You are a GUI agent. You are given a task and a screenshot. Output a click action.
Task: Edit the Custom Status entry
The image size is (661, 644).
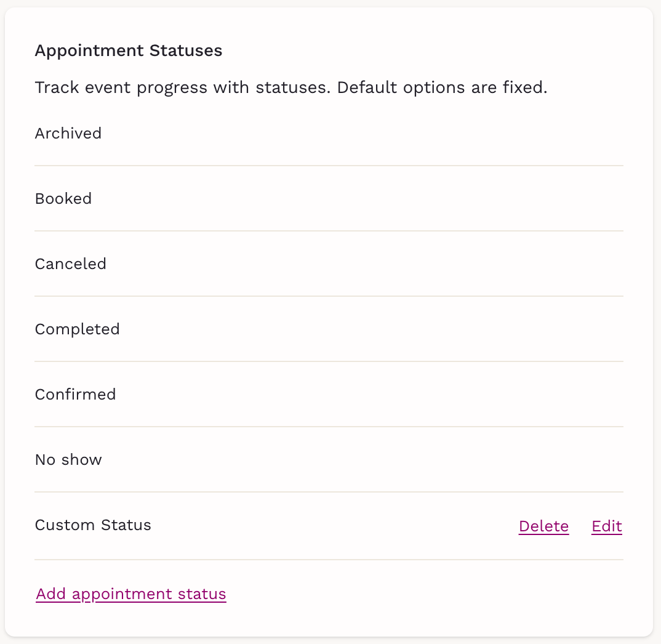pos(607,526)
